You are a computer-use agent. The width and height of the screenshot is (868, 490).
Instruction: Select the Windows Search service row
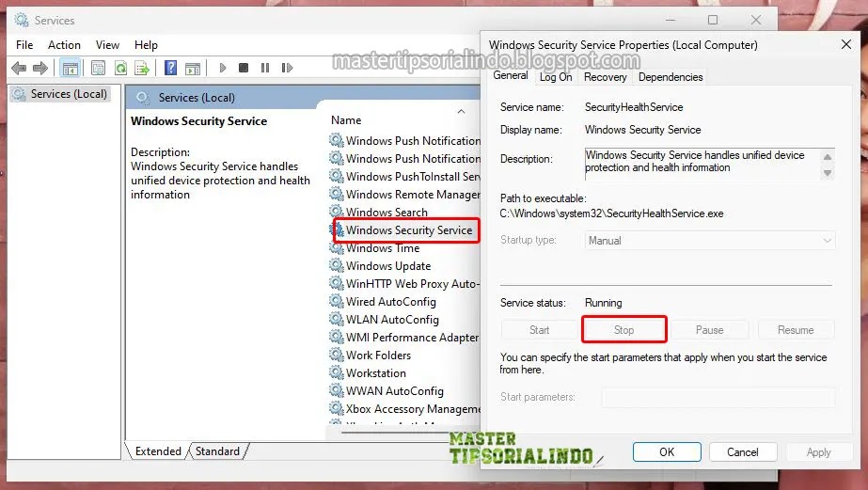pyautogui.click(x=405, y=212)
